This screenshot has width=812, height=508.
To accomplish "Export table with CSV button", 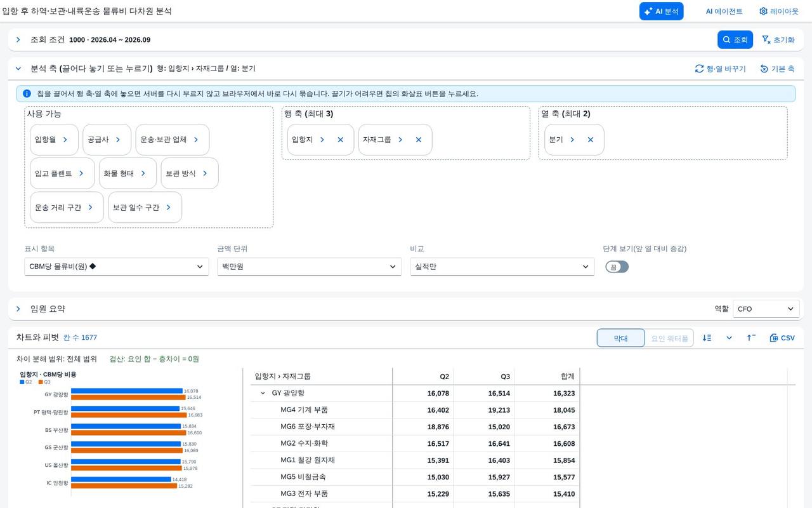I will [782, 338].
